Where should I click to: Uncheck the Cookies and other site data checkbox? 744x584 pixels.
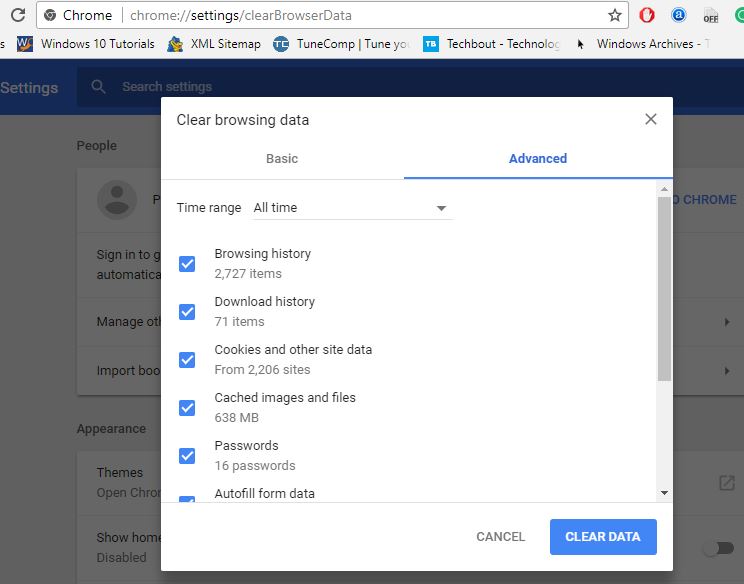tap(187, 360)
